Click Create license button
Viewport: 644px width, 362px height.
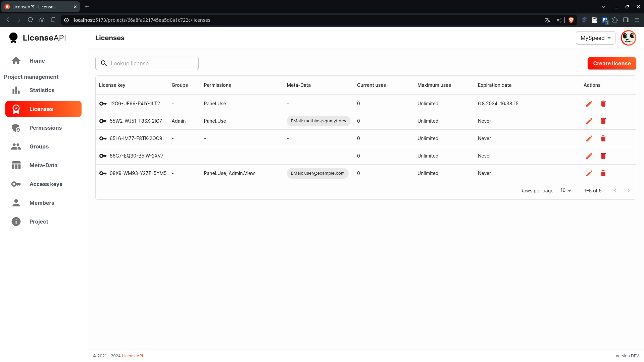pos(612,63)
